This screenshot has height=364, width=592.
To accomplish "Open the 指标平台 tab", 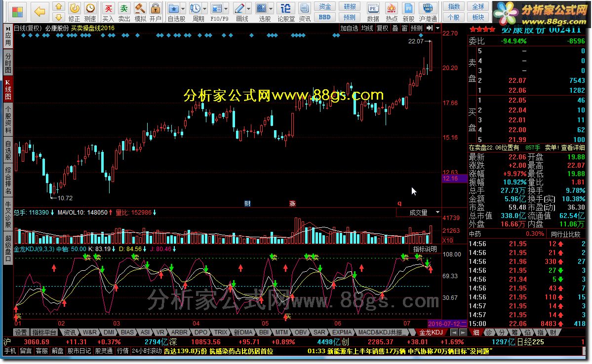I will click(x=44, y=332).
